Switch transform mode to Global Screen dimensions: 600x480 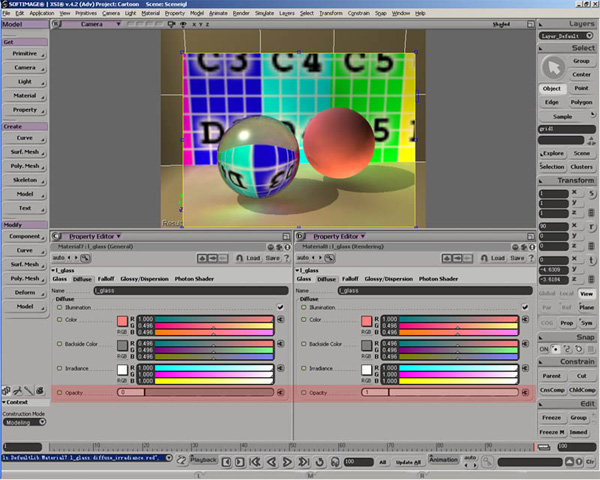(547, 294)
